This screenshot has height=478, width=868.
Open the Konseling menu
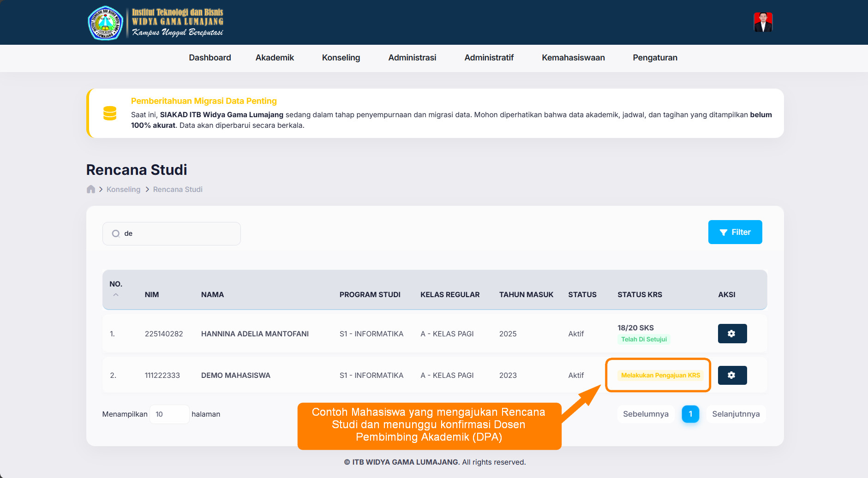click(341, 58)
